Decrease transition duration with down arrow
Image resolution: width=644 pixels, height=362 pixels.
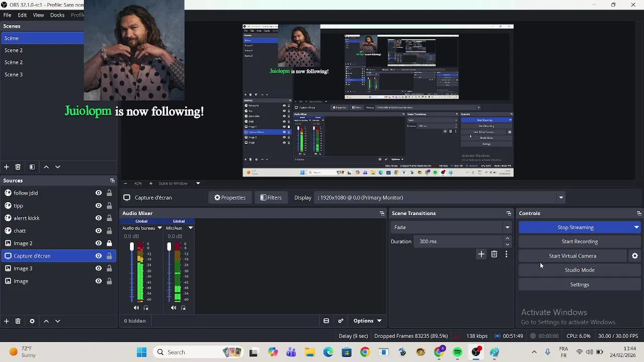click(x=507, y=244)
